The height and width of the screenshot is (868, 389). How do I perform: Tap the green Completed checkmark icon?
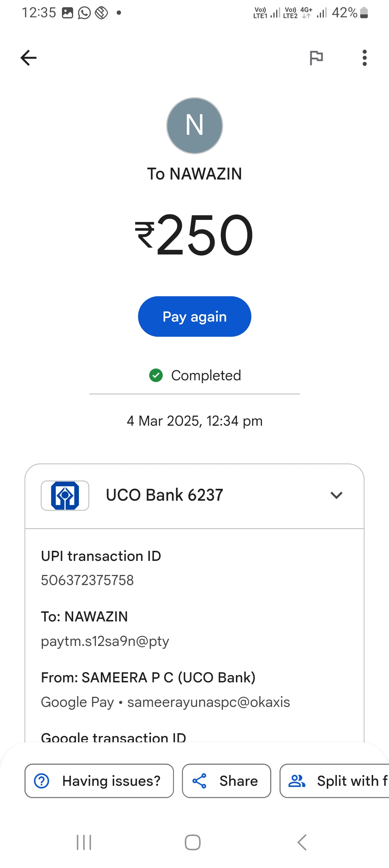[156, 375]
